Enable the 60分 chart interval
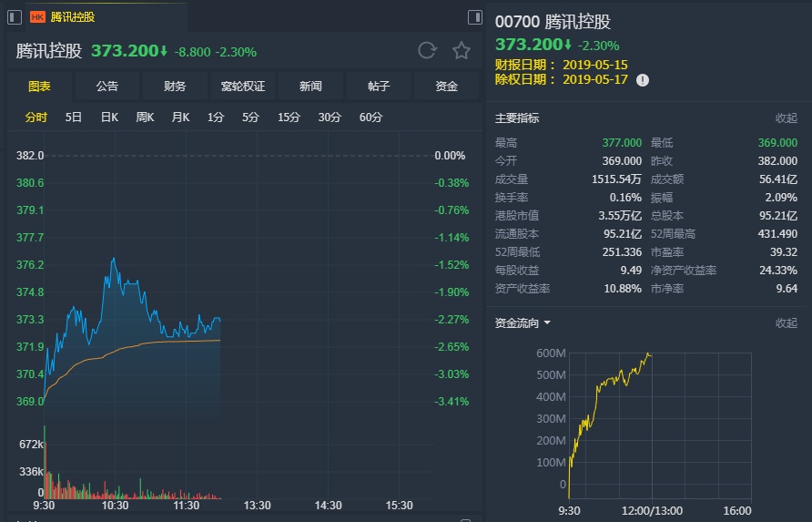This screenshot has height=522, width=812. [370, 118]
